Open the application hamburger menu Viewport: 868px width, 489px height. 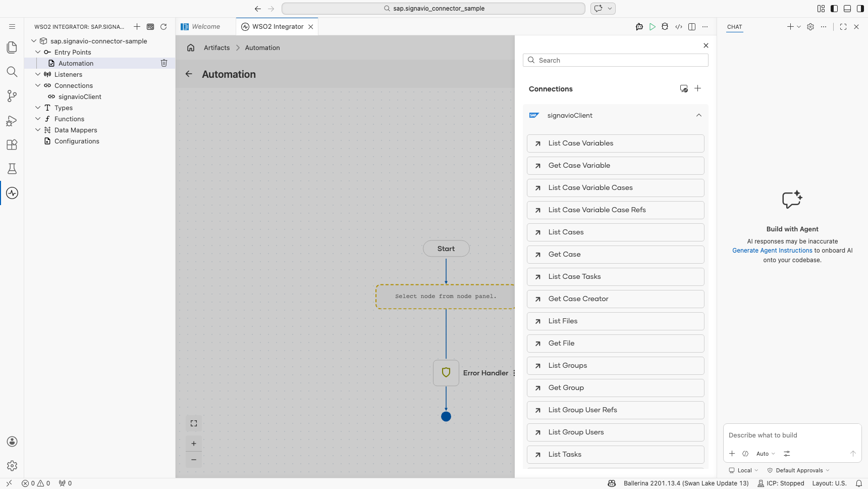pyautogui.click(x=12, y=27)
